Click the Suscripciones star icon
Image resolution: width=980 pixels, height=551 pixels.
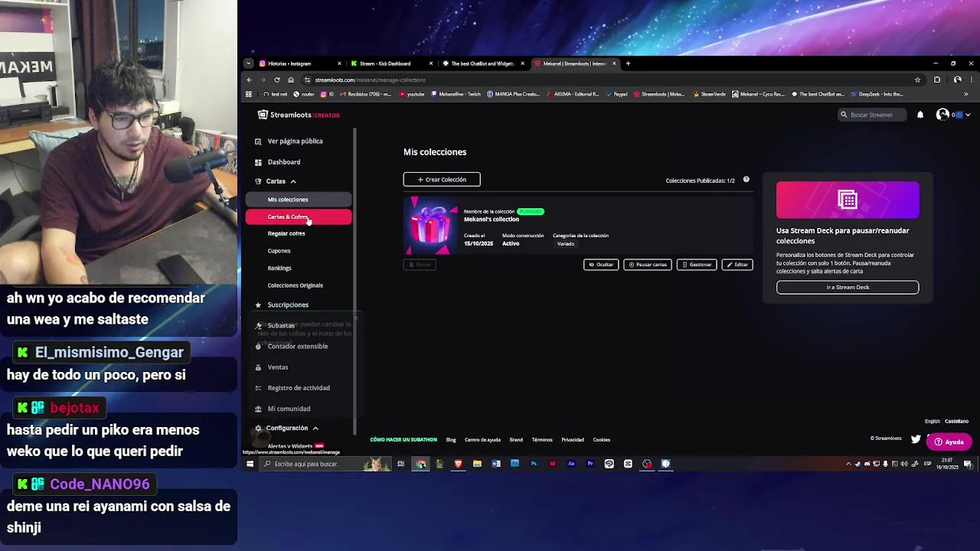coord(258,305)
